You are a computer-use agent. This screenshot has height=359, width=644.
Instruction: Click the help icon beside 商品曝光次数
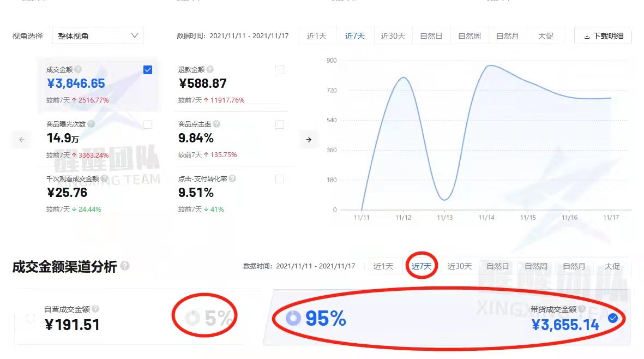pos(91,124)
